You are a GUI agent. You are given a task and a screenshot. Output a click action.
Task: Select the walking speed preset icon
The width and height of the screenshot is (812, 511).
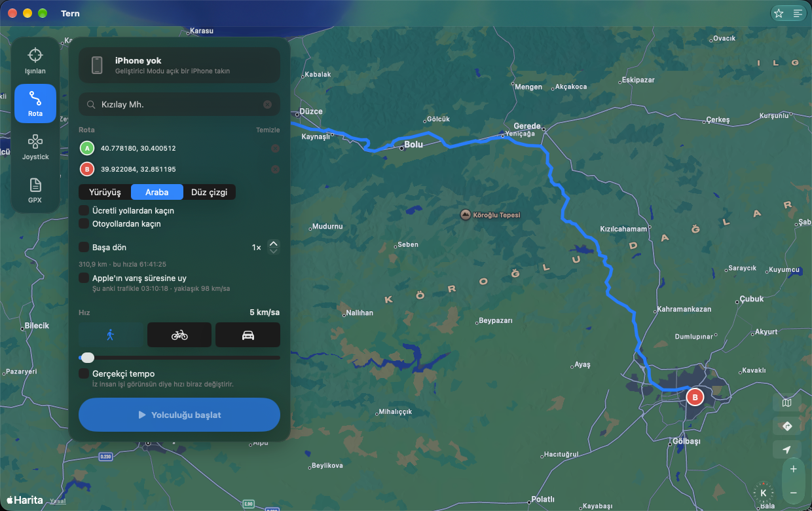pos(111,335)
